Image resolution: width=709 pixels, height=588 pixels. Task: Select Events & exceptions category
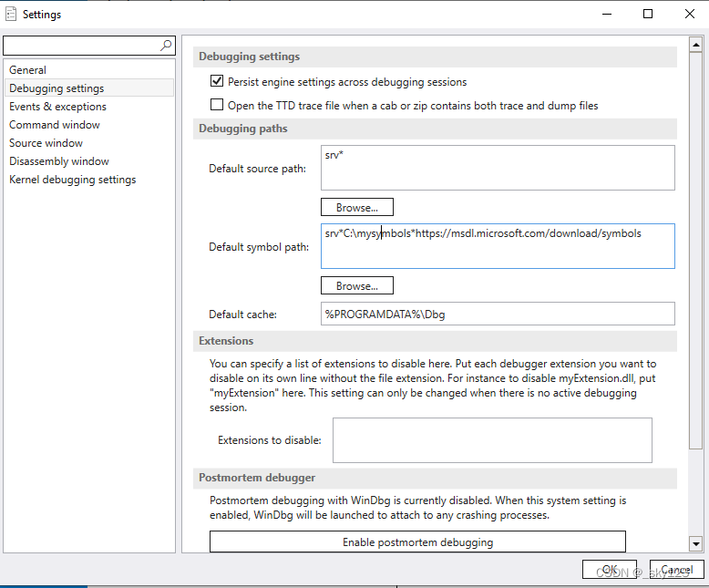coord(57,107)
